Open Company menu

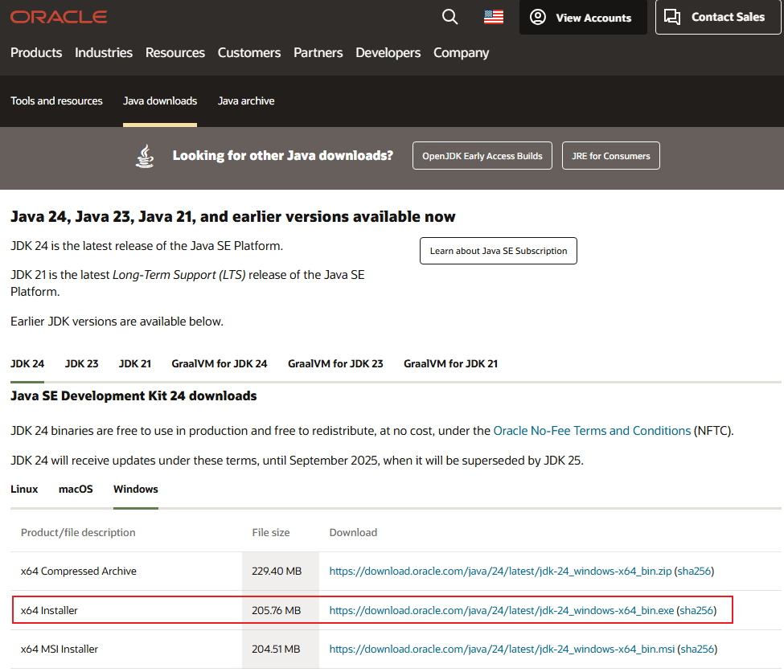tap(461, 52)
